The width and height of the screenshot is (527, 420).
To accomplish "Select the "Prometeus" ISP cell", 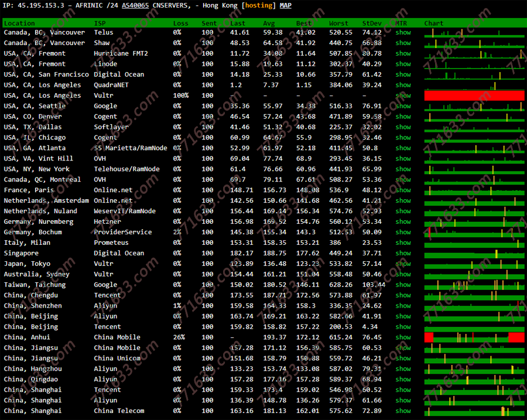I will (111, 243).
